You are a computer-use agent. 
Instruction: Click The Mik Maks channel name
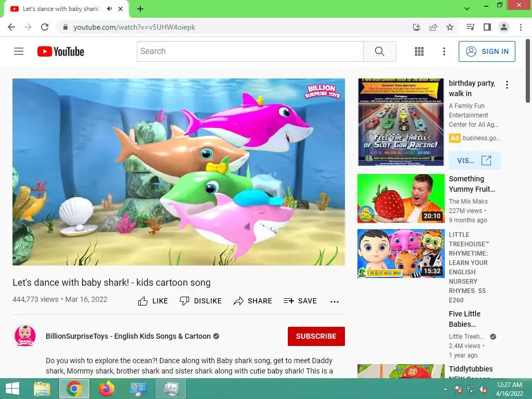tap(468, 202)
